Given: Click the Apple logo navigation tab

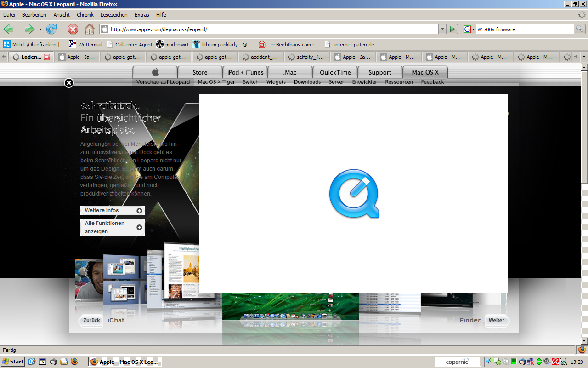Looking at the screenshot, I should pyautogui.click(x=155, y=72).
